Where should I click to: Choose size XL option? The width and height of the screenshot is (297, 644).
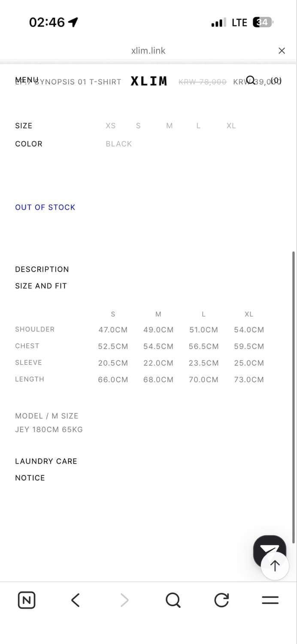tap(231, 126)
